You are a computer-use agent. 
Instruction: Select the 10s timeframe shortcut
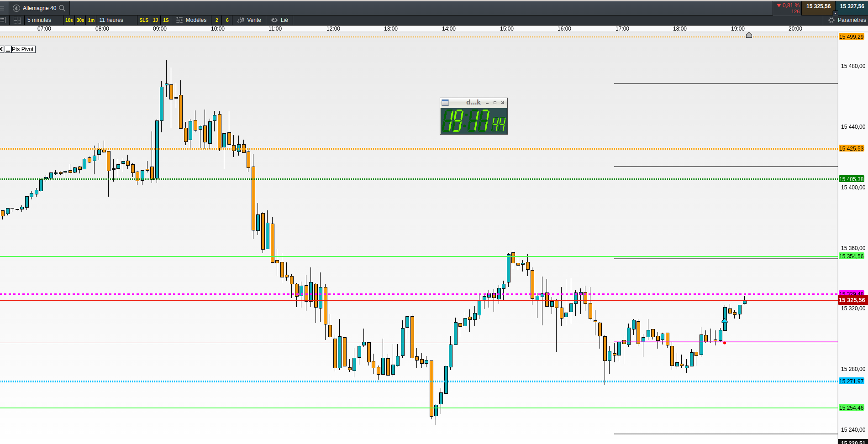coord(69,20)
